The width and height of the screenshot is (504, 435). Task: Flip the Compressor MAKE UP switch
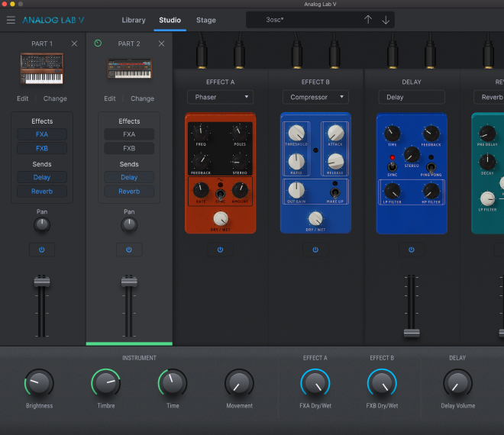335,192
